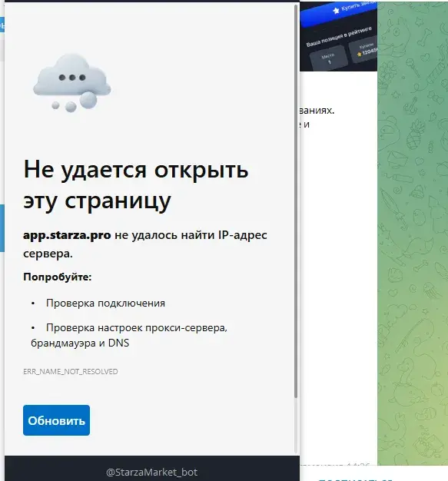Click the green patterned chat background
Image resolution: width=448 pixels, height=481 pixels.
coord(413,233)
